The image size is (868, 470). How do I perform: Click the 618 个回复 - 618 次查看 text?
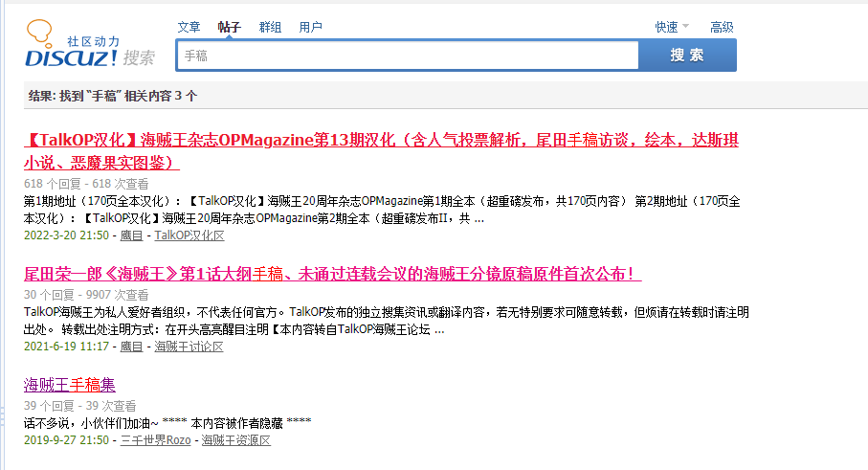(86, 184)
